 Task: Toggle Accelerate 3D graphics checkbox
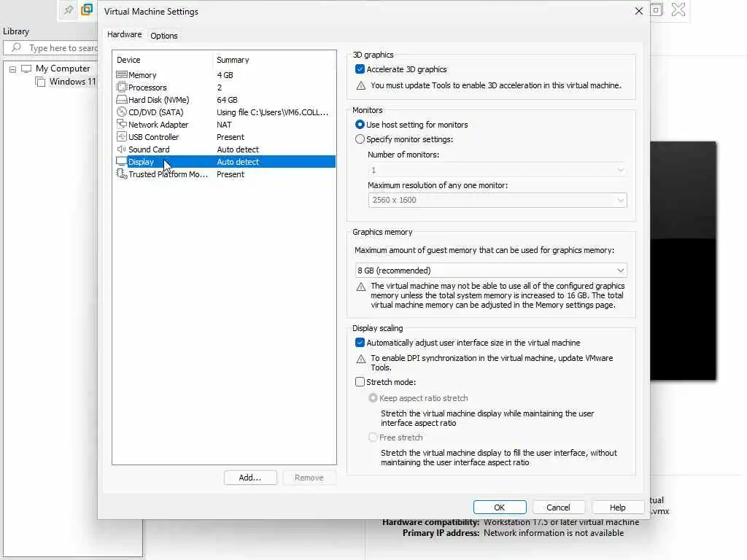[360, 69]
